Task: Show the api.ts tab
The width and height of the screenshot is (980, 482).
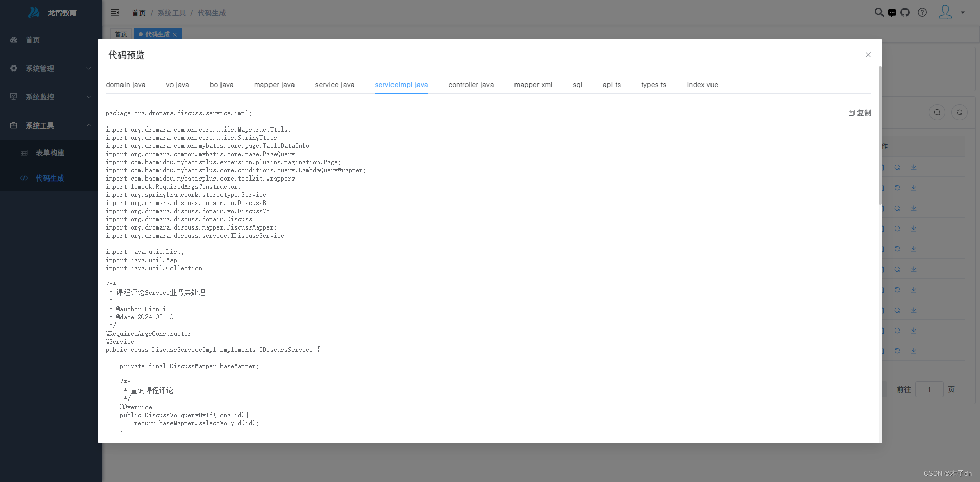Action: (x=611, y=85)
